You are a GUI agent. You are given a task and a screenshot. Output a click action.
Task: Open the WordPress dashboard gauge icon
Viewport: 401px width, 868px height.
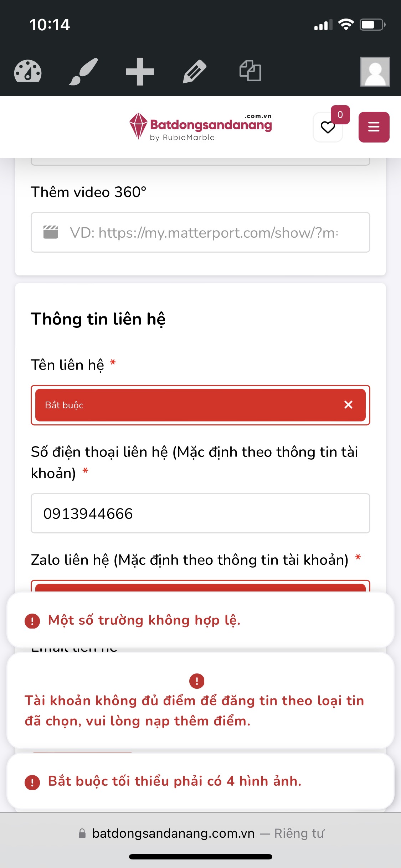28,71
